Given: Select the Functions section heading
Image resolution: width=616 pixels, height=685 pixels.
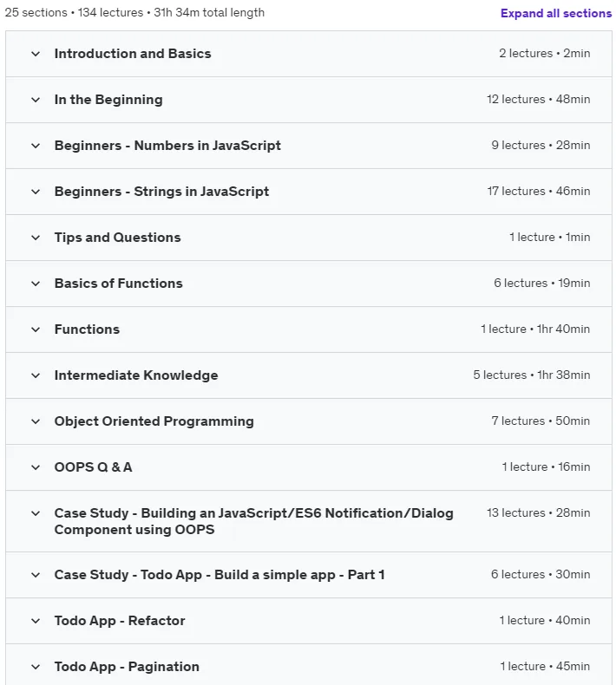Looking at the screenshot, I should [x=87, y=329].
